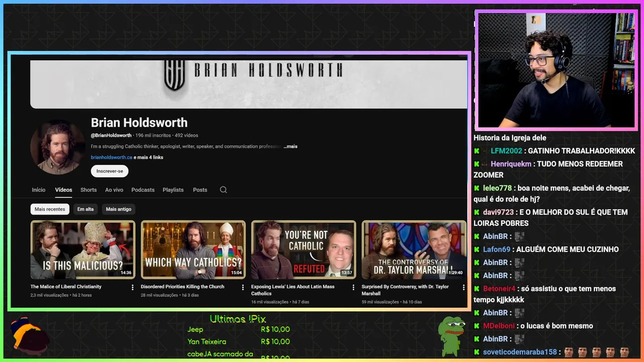The image size is (644, 362).
Task: Select the Mais antigo filter chip
Action: [x=119, y=209]
